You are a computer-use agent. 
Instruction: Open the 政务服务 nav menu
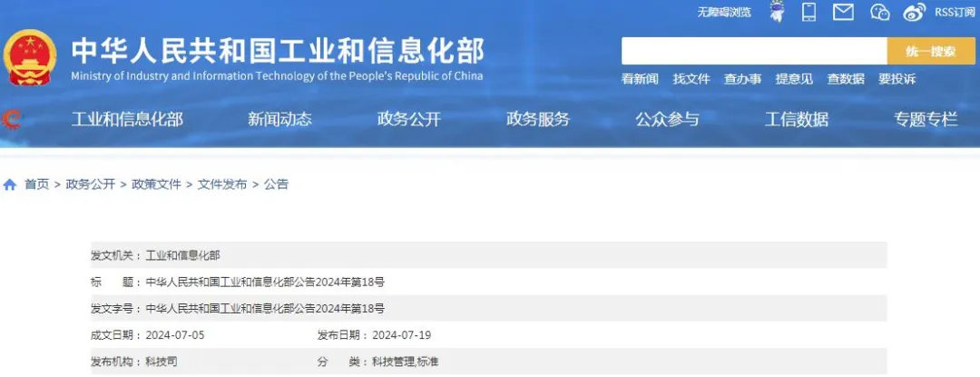coord(538,119)
